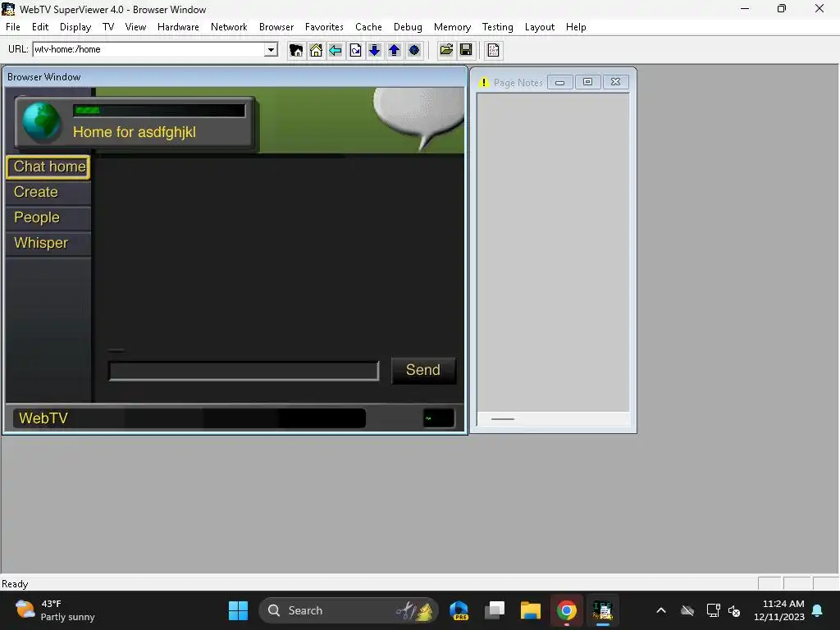Open a file with the folder icon
Image resolution: width=840 pixels, height=630 pixels.
[x=446, y=50]
